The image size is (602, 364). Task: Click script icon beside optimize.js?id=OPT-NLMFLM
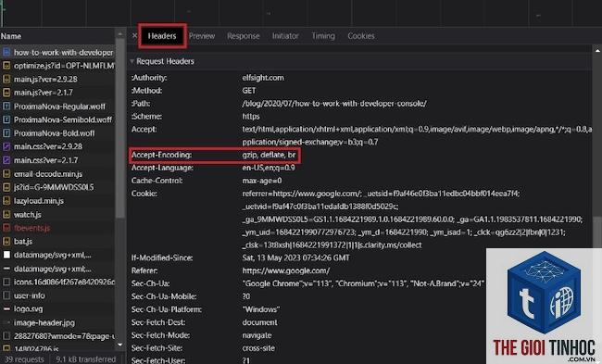coord(6,66)
